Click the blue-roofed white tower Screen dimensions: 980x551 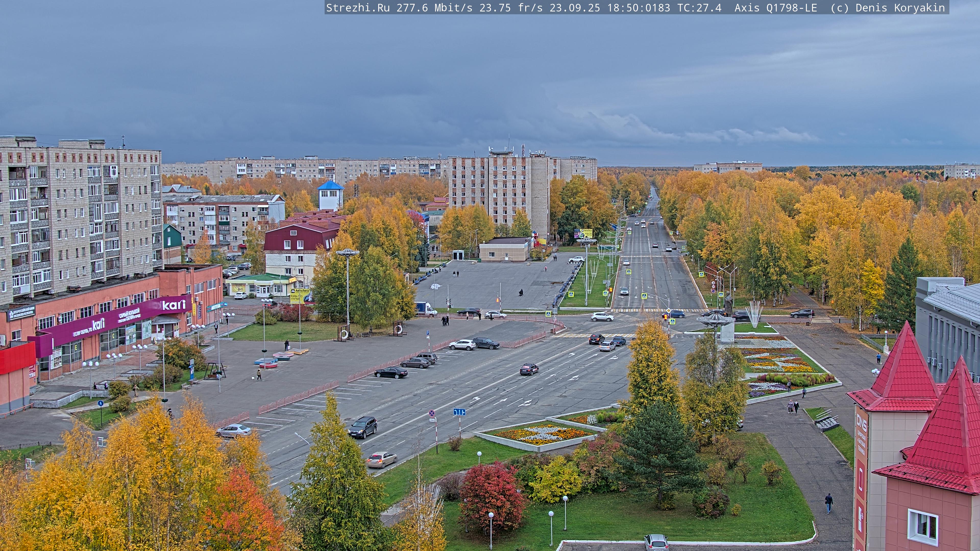pyautogui.click(x=330, y=196)
